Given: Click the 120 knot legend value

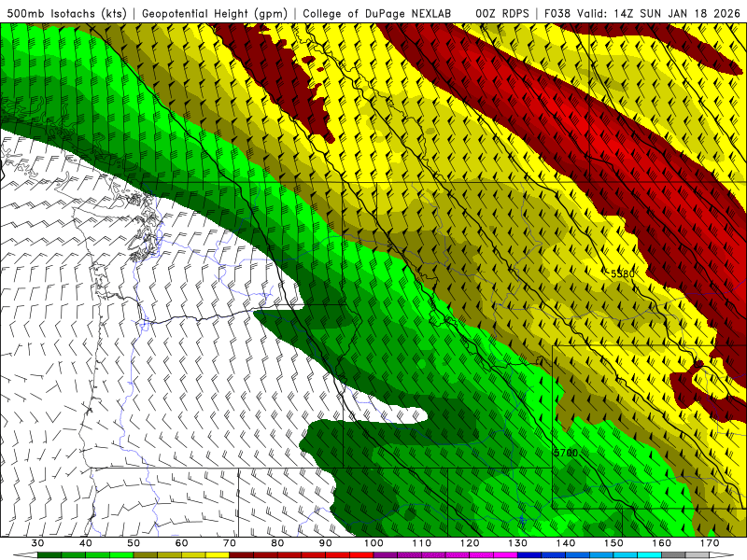Looking at the screenshot, I should click(x=470, y=543).
